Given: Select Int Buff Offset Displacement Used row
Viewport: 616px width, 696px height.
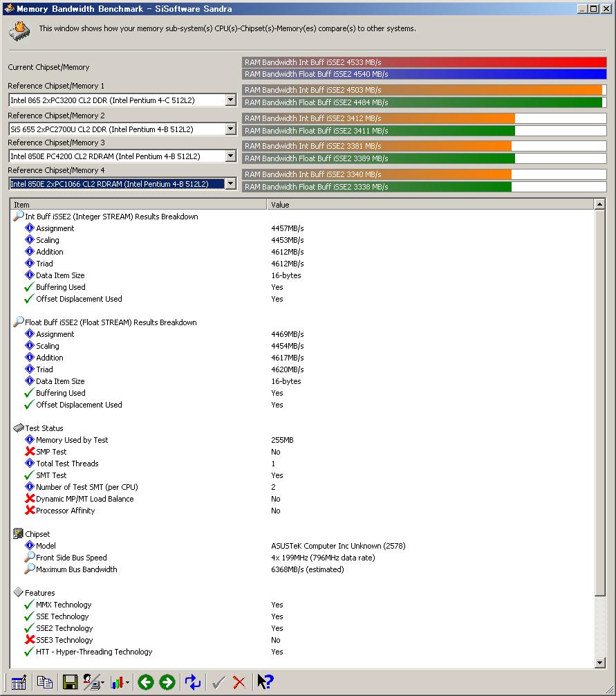Looking at the screenshot, I should tap(301, 299).
